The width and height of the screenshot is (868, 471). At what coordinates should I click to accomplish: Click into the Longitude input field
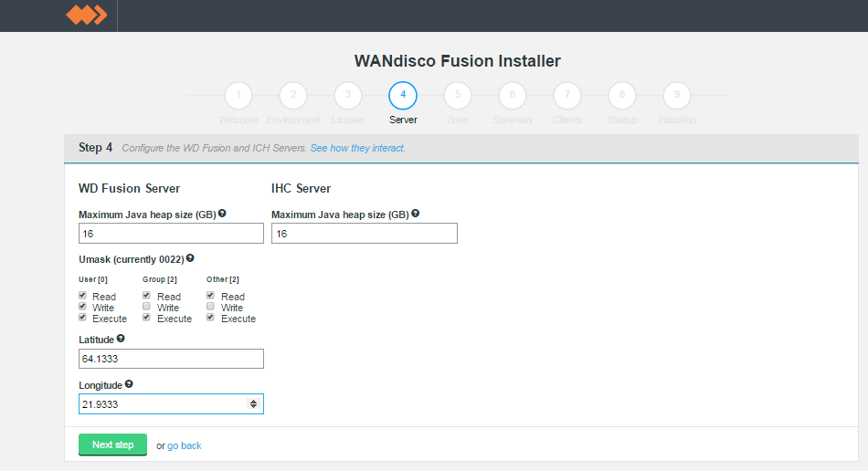click(x=171, y=404)
